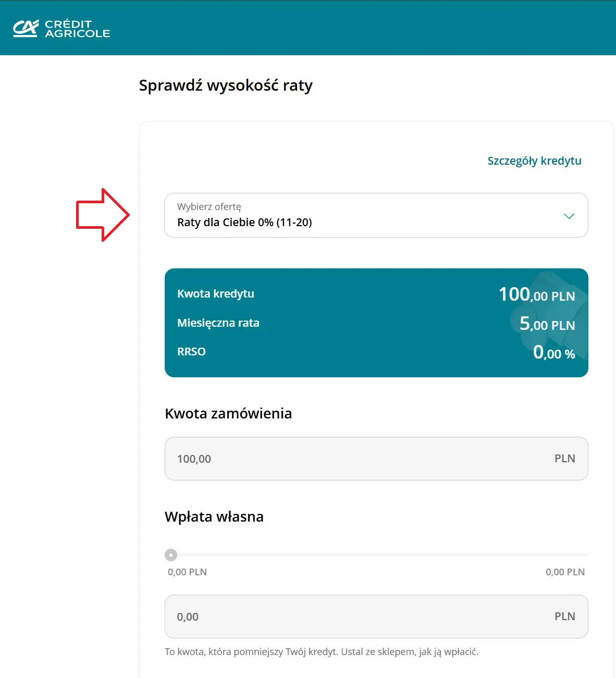The height and width of the screenshot is (678, 616).
Task: Click the "Miesięczna rata" label
Action: (218, 323)
